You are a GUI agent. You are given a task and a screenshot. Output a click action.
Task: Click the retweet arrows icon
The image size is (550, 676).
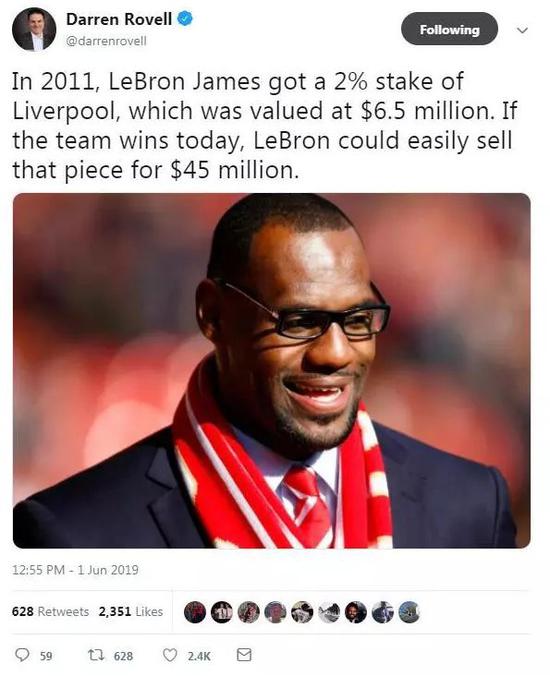click(96, 655)
